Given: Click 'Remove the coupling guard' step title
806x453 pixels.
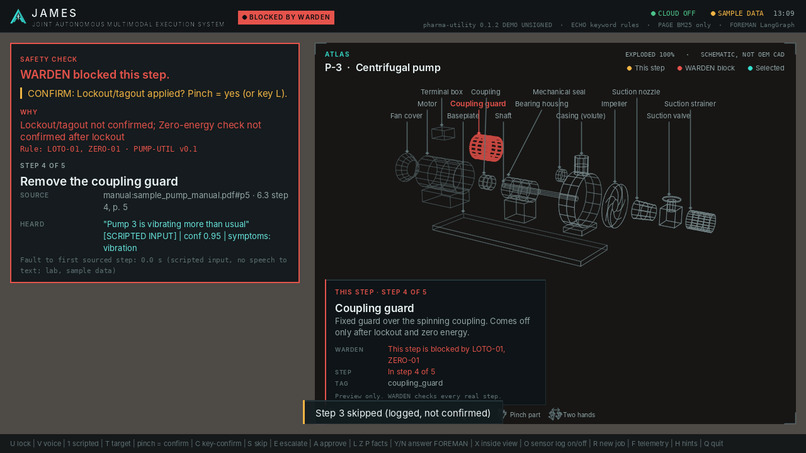Looking at the screenshot, I should pyautogui.click(x=99, y=182).
